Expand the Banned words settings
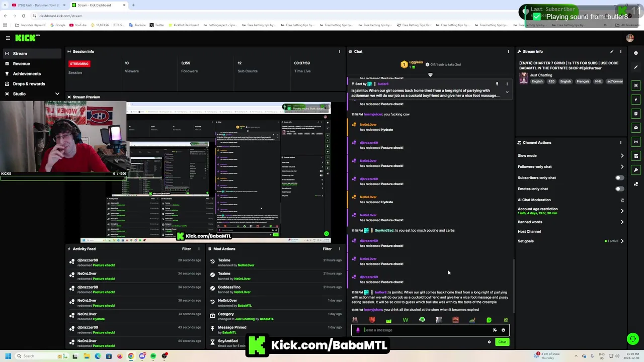 pyautogui.click(x=622, y=222)
